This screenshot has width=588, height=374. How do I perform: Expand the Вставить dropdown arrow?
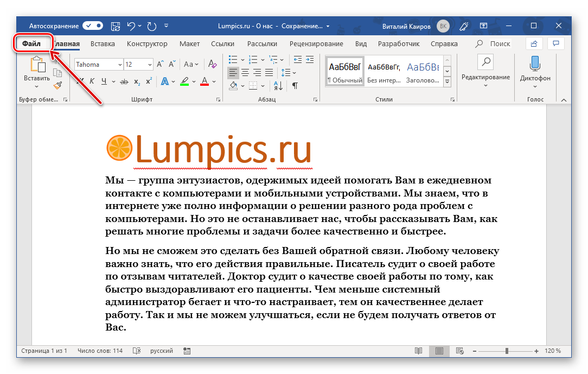tap(37, 87)
